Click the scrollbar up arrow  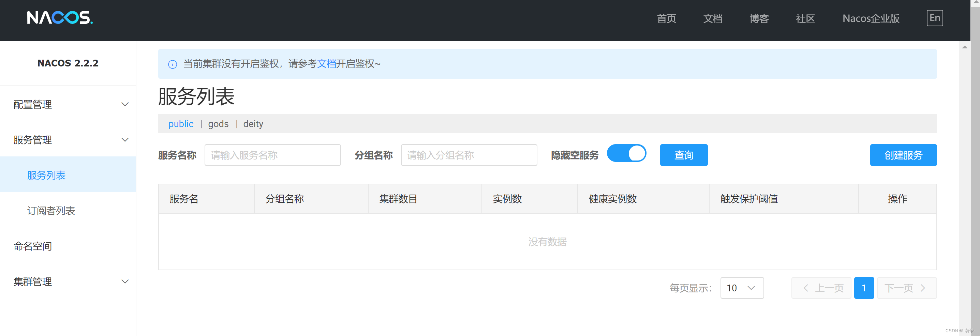[x=964, y=47]
